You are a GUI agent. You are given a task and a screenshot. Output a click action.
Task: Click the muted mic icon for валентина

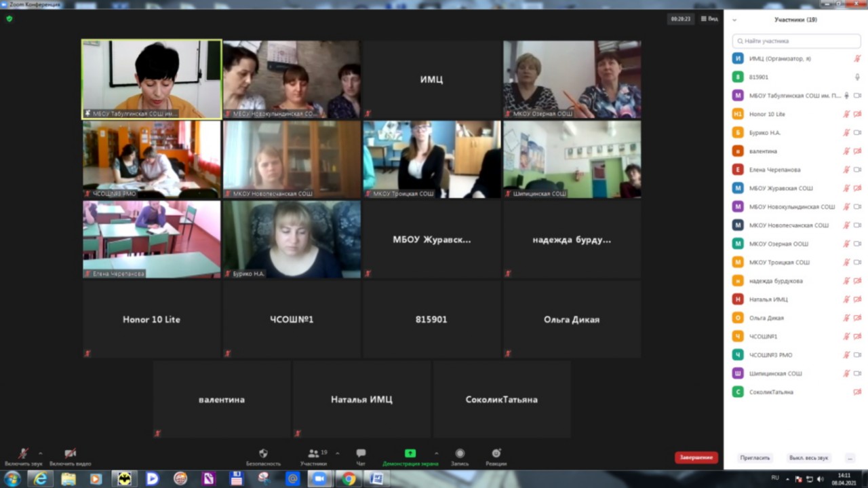tap(846, 151)
